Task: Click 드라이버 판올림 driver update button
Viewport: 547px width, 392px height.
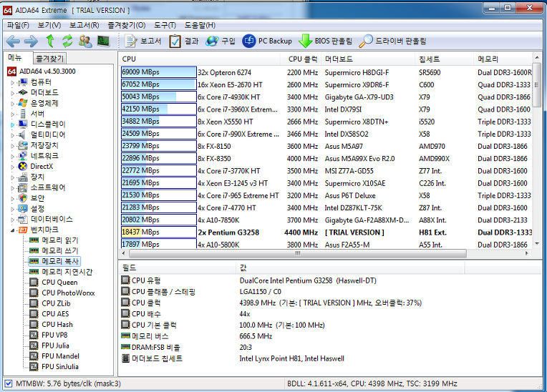Action: point(392,41)
